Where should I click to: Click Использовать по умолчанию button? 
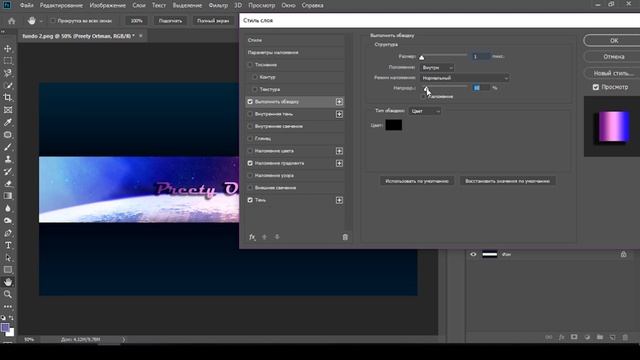[417, 181]
